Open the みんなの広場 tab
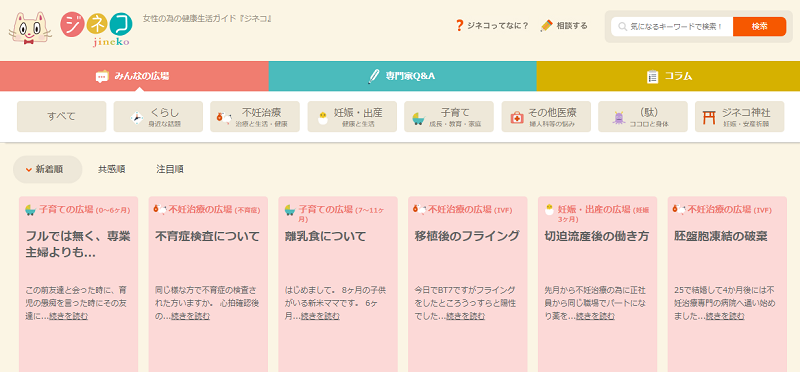 [134, 77]
